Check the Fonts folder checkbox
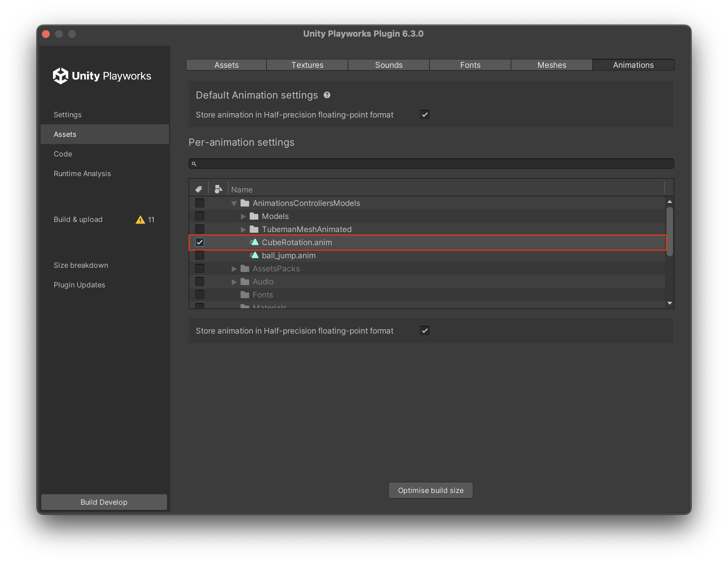The width and height of the screenshot is (728, 563). point(200,295)
